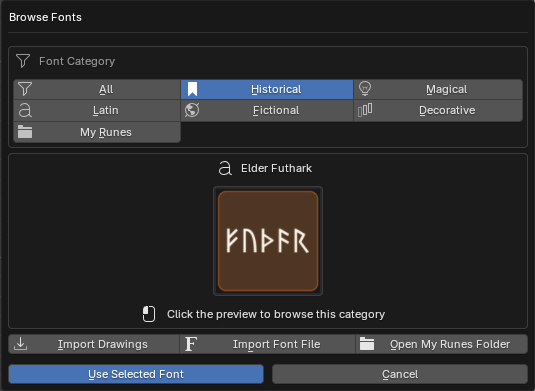Screen dimensions: 535x391
Task: Click the bookmark icon on Historical
Action: pos(192,89)
